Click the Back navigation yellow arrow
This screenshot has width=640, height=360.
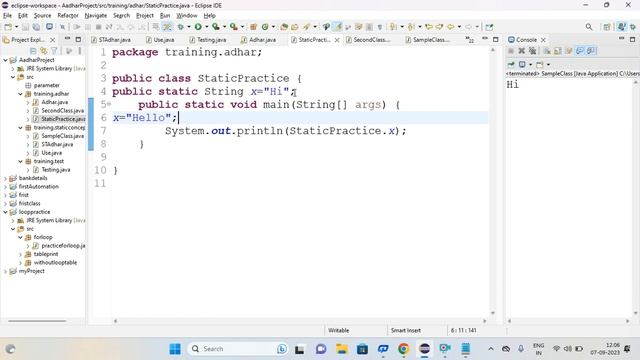(x=450, y=27)
